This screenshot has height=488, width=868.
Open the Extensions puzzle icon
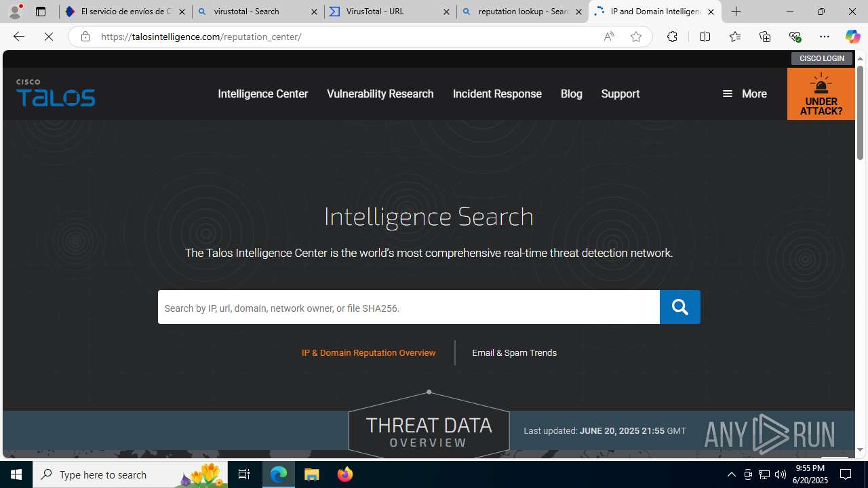coord(672,37)
